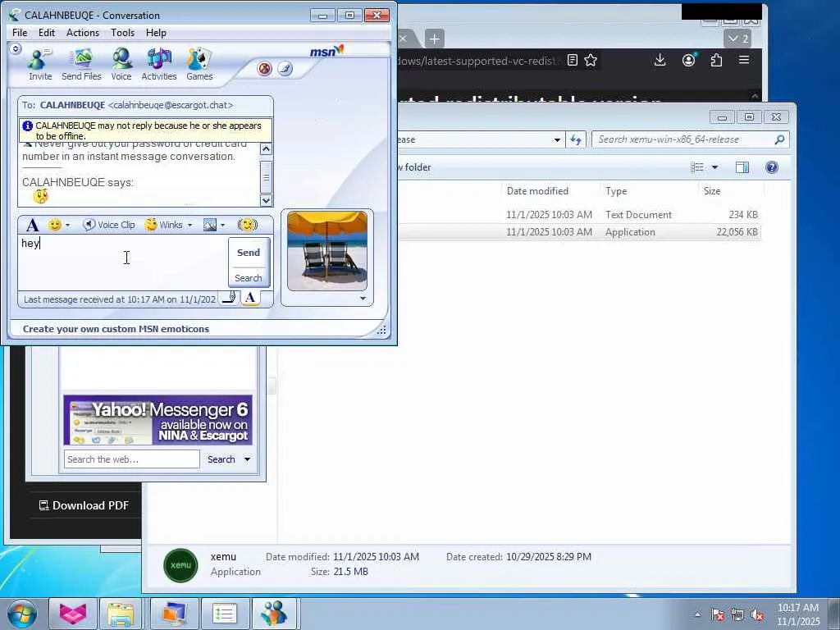Open the Edit menu
The width and height of the screenshot is (840, 630).
tap(47, 33)
